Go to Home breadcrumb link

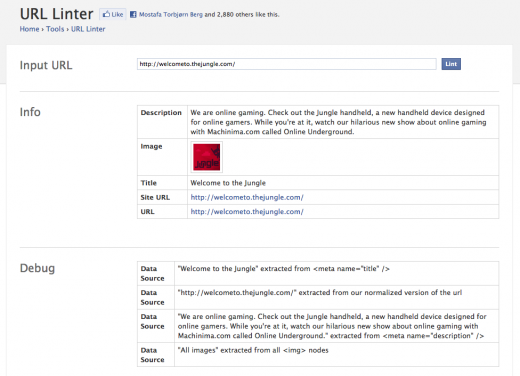pyautogui.click(x=29, y=29)
